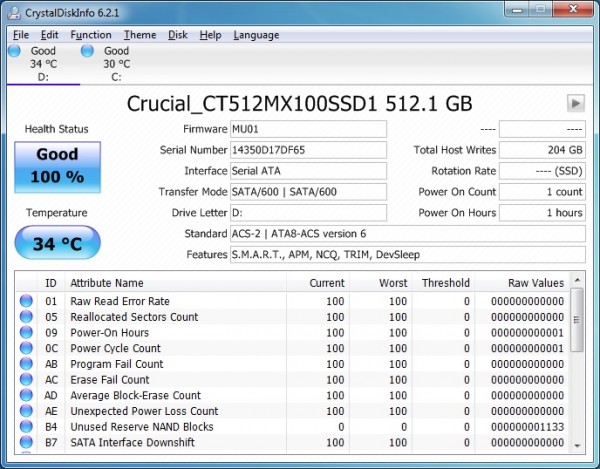Click the Drive Letter field showing D:
600x469 pixels.
coord(308,213)
